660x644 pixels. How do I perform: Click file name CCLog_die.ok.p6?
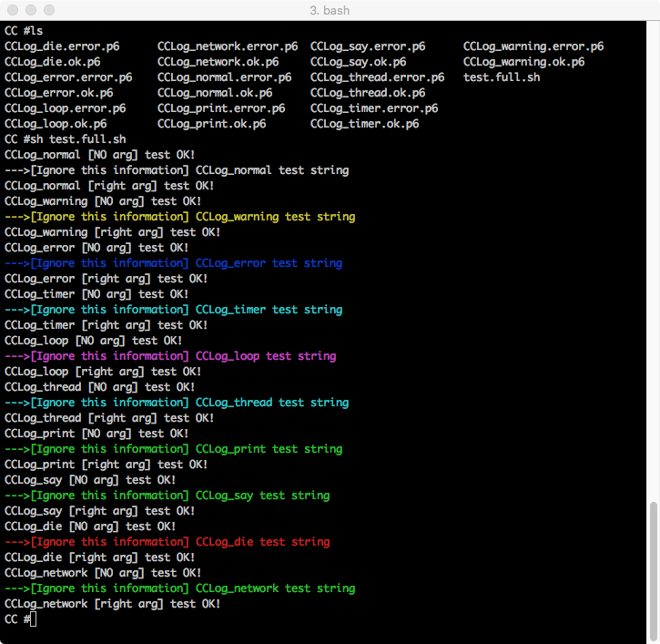(53, 62)
